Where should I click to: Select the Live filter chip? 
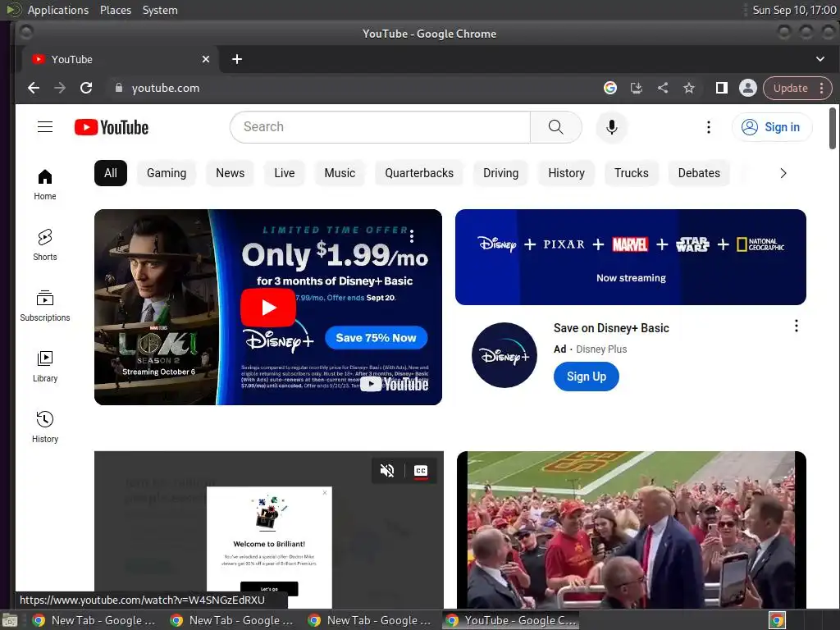(285, 173)
